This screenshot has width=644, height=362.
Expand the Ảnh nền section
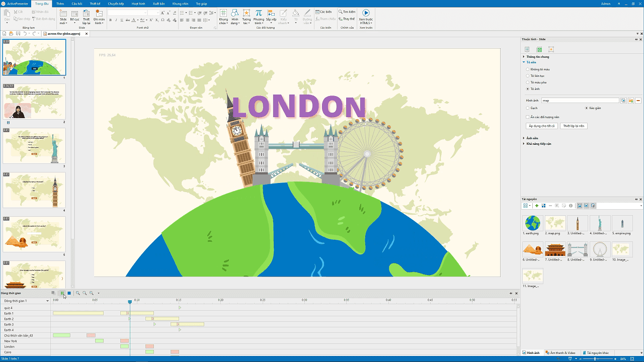530,138
